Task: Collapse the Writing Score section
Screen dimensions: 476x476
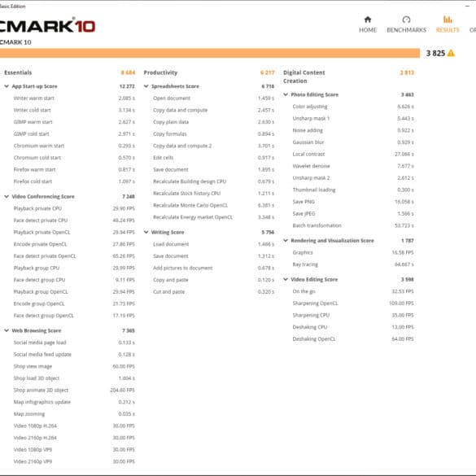Action: (146, 232)
